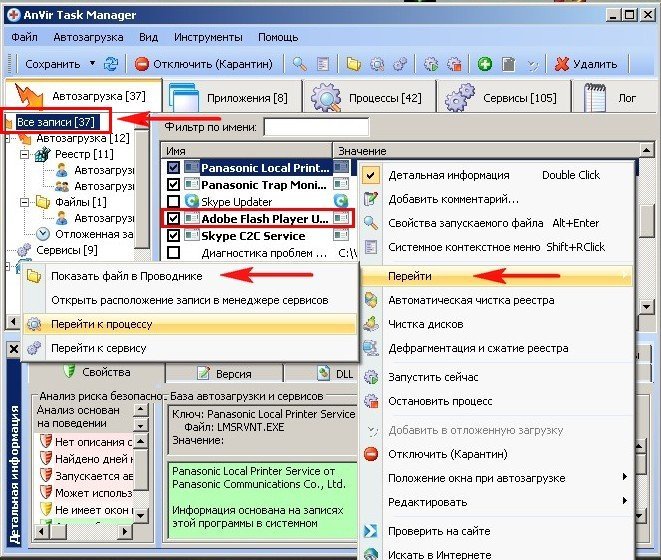Viewport: 661px width, 560px height.
Task: Click the folder icon in the toolbar
Action: click(353, 64)
